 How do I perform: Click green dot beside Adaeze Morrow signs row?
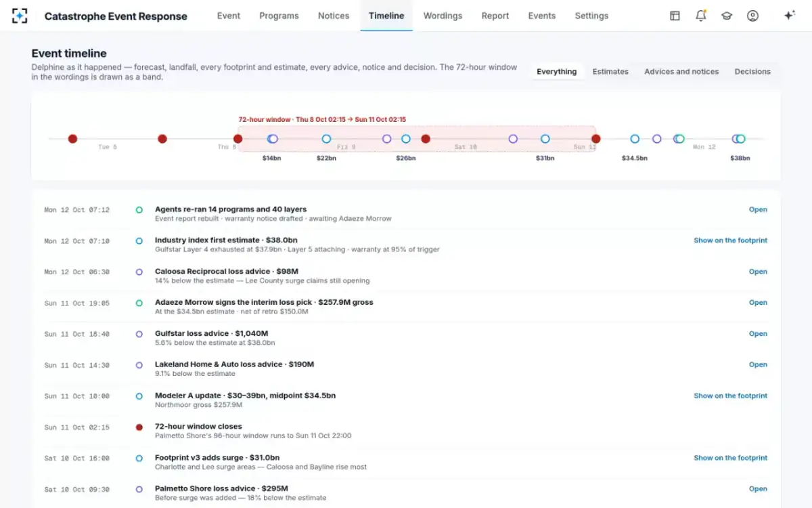pos(139,303)
